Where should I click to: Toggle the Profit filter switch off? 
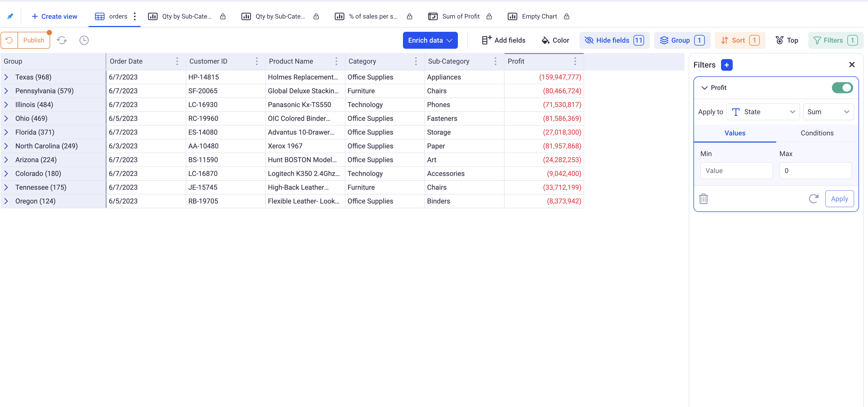pos(842,88)
